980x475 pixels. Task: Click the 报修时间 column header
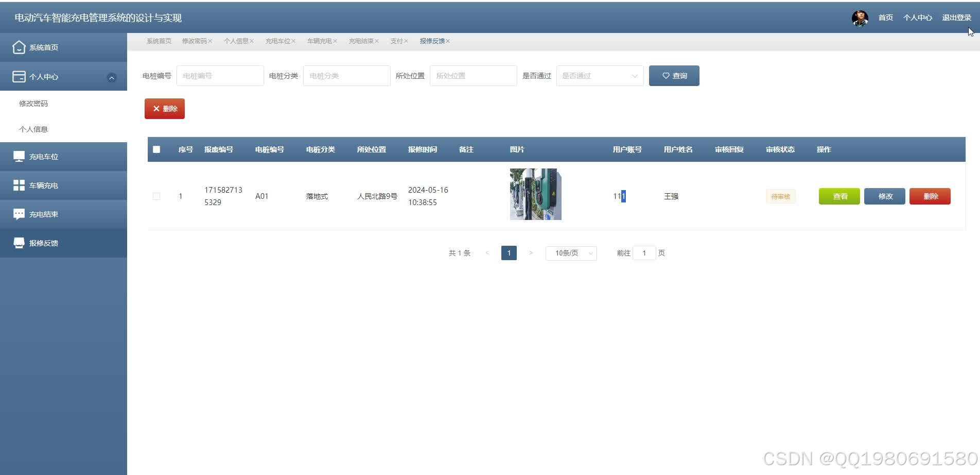point(423,149)
